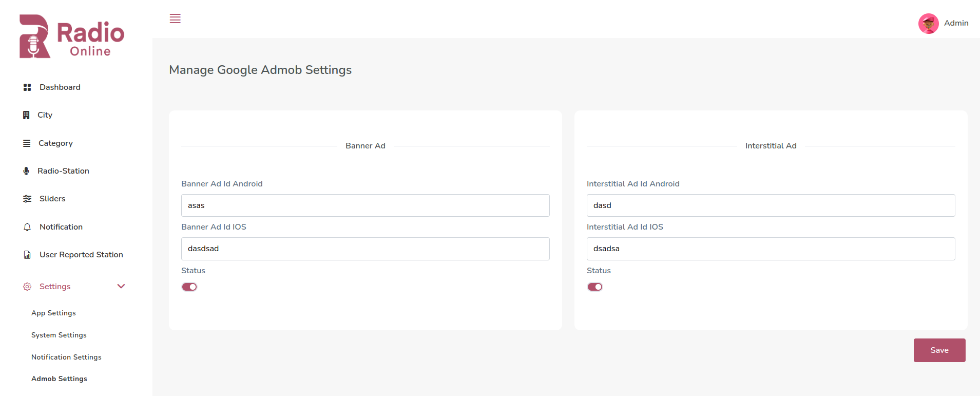This screenshot has height=396, width=980.
Task: Click the Banner Ad Id Android label
Action: point(222,184)
